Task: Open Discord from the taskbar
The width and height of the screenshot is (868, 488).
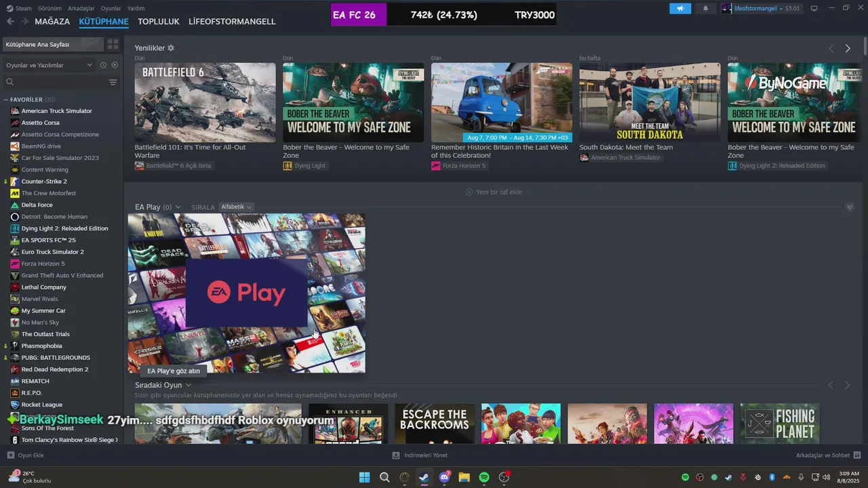Action: tap(445, 477)
